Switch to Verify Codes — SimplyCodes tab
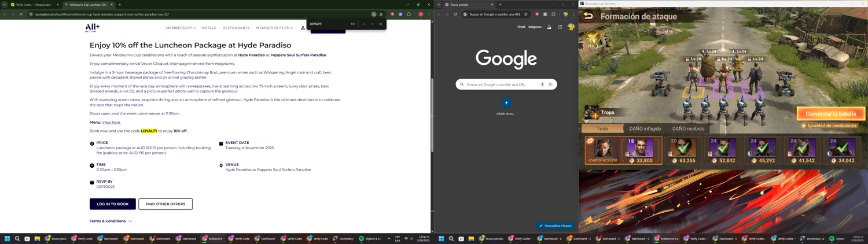 pyautogui.click(x=33, y=5)
